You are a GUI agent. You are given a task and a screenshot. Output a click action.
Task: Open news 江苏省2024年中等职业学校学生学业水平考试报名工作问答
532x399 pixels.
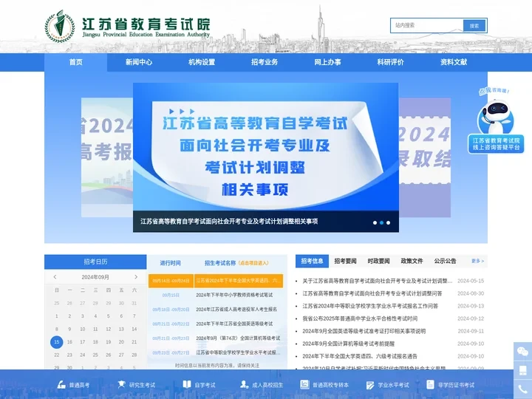[x=370, y=306]
